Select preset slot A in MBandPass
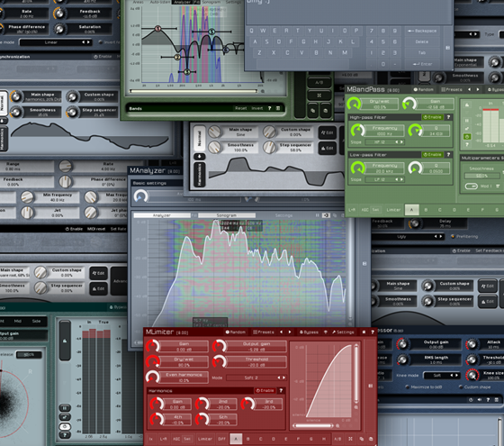The height and width of the screenshot is (446, 504). 411,210
